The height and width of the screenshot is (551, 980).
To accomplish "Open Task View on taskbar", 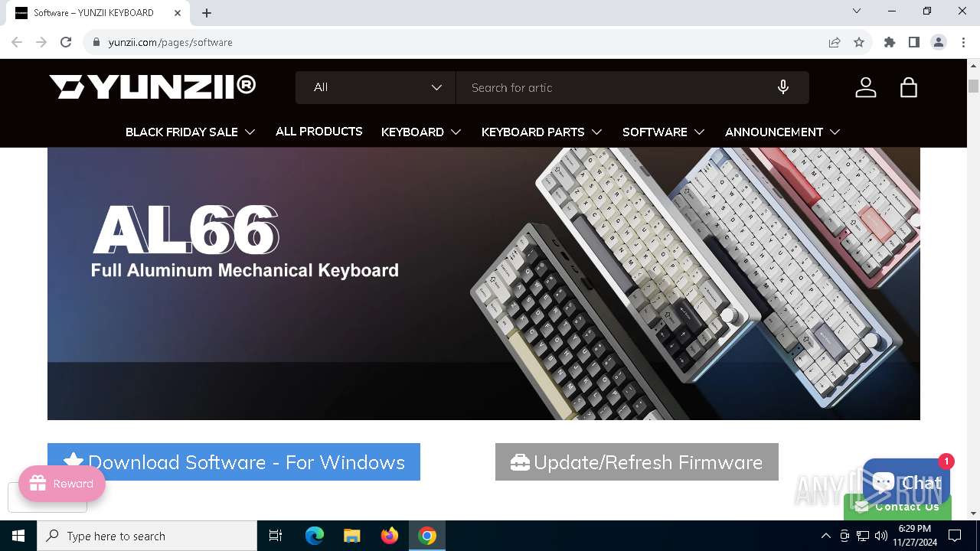I will click(x=276, y=536).
